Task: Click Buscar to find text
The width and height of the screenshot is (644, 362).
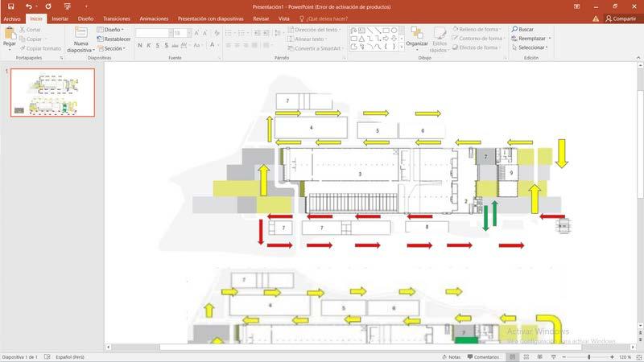Action: [x=522, y=30]
